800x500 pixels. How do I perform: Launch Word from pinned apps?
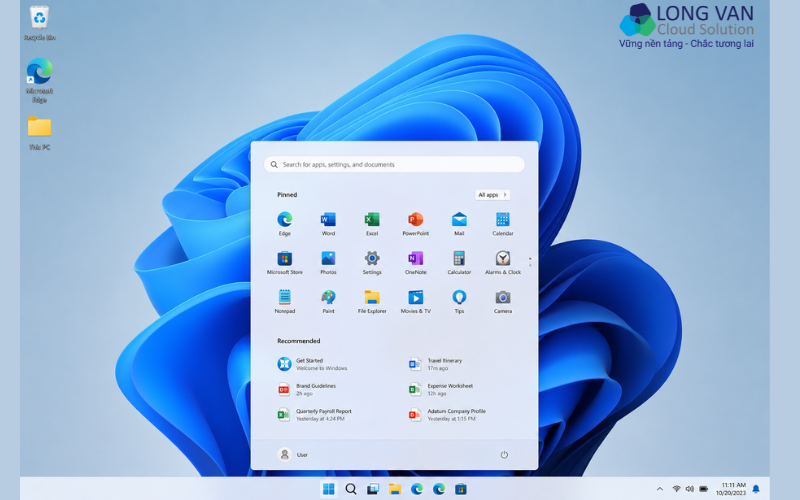click(x=328, y=224)
